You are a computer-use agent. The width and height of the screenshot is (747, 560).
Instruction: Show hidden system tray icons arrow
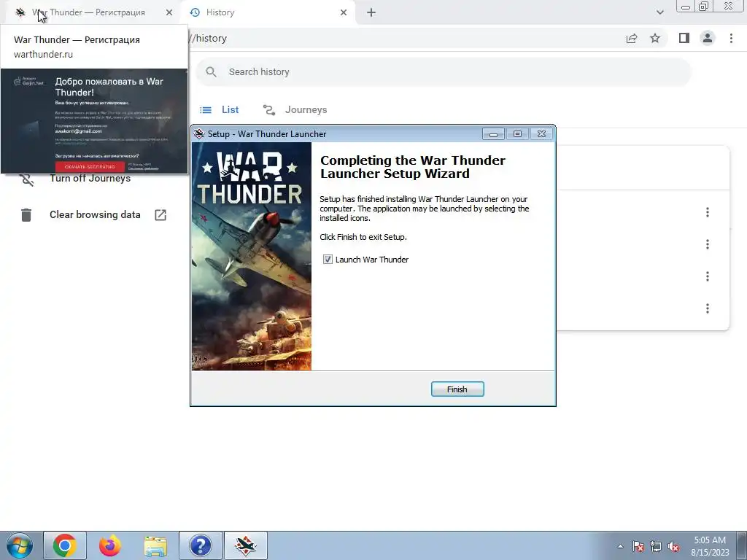coord(620,547)
